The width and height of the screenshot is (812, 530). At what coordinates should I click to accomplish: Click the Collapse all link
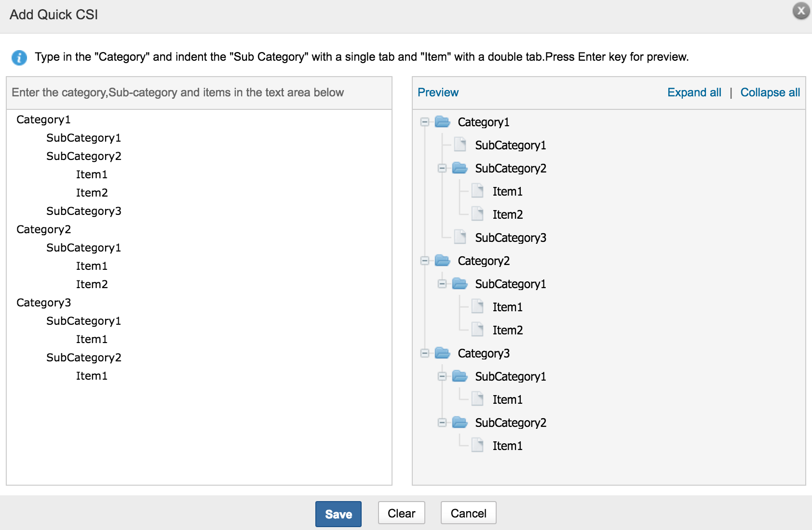coord(770,93)
